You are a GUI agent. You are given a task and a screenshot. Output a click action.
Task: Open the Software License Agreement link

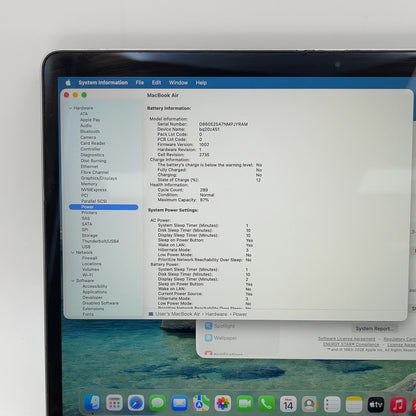[x=346, y=339]
